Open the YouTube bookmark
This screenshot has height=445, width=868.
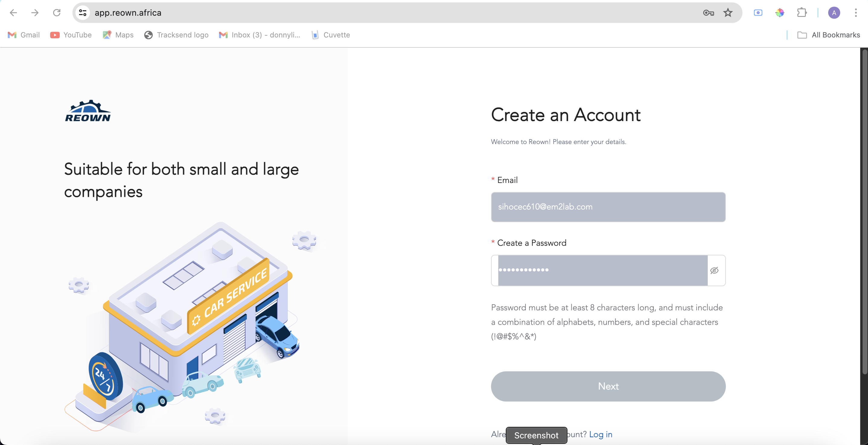coord(71,35)
